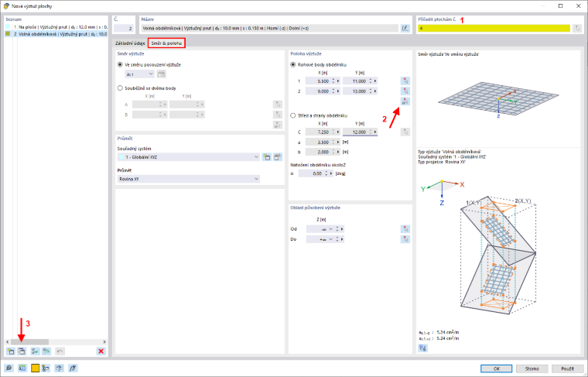588x377 pixels.
Task: Open the 'Průmět' Rovina XY dropdown
Action: pyautogui.click(x=189, y=179)
